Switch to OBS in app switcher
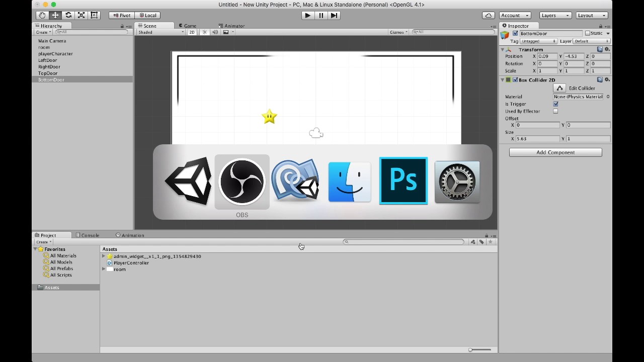The image size is (644, 362). [242, 182]
